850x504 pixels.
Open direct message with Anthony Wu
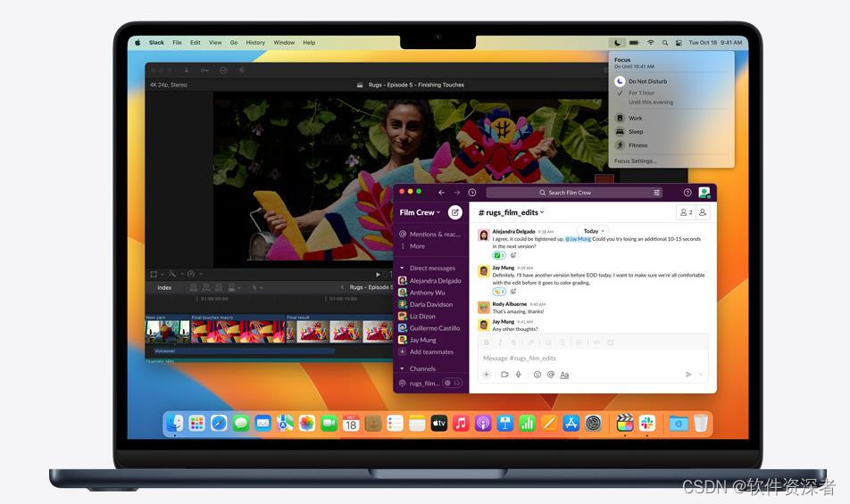coord(422,293)
